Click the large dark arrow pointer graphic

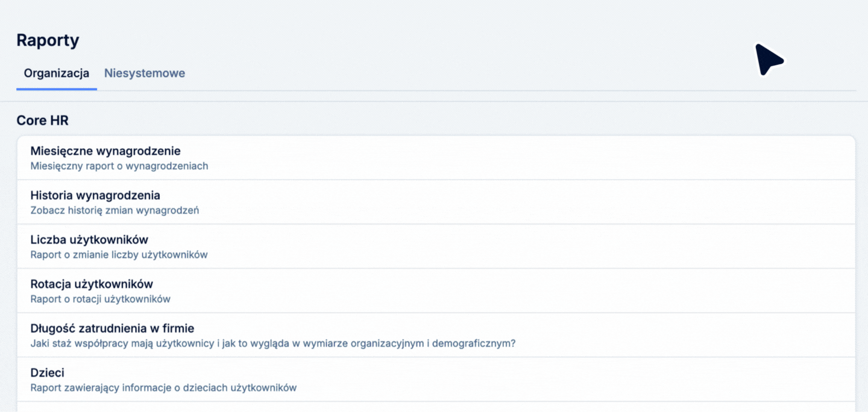[768, 60]
